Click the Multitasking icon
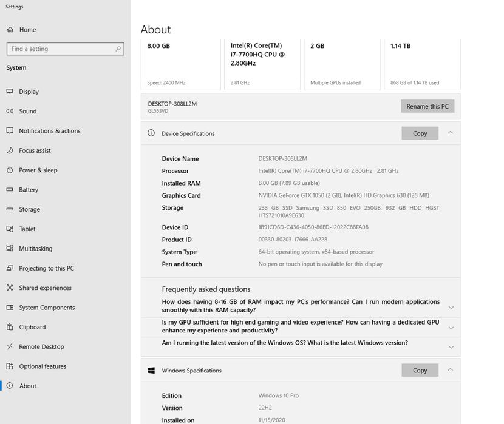 click(10, 248)
